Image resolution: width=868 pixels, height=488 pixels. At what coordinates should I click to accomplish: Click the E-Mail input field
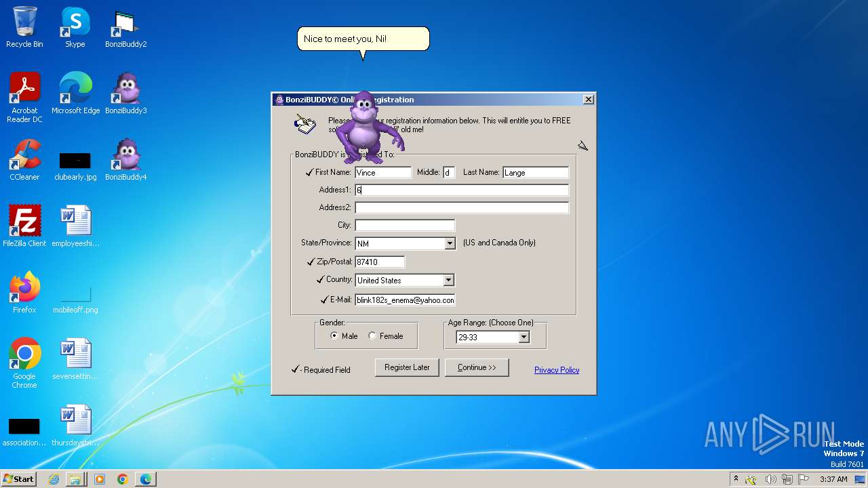click(405, 300)
